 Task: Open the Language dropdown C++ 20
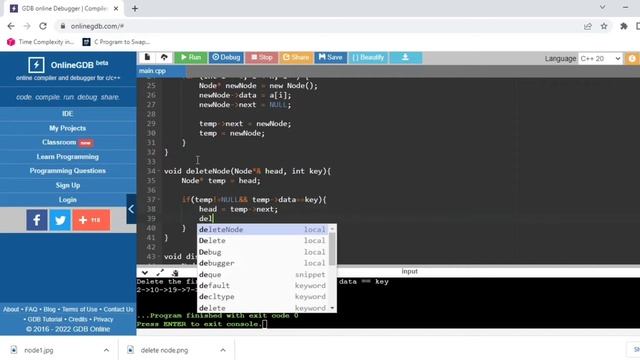click(600, 58)
